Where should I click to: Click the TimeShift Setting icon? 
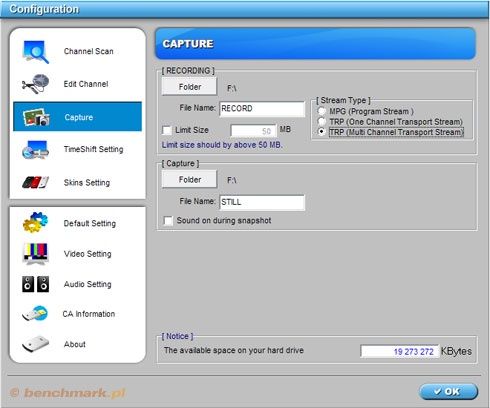[35, 150]
